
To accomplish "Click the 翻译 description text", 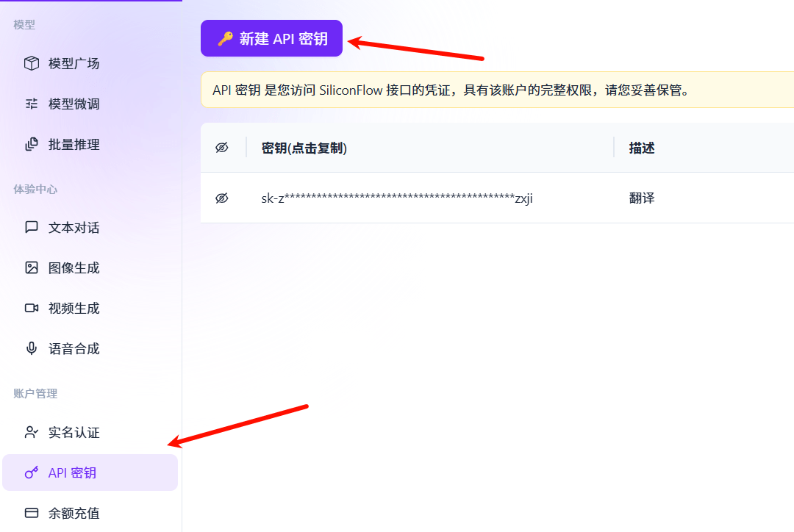I will pyautogui.click(x=642, y=198).
